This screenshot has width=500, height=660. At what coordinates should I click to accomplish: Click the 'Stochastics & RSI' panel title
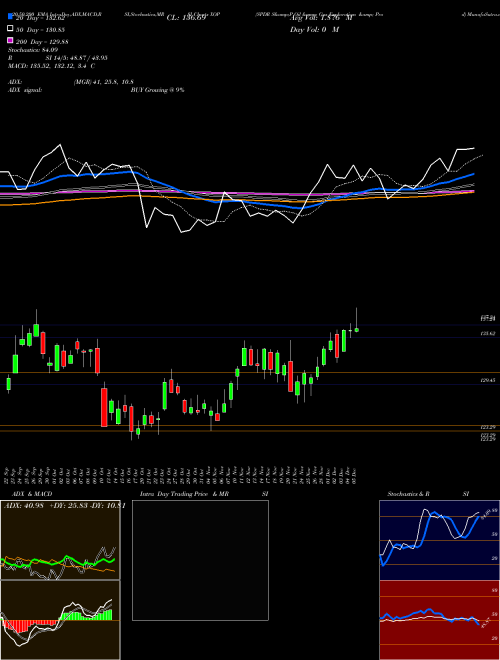coord(428,494)
